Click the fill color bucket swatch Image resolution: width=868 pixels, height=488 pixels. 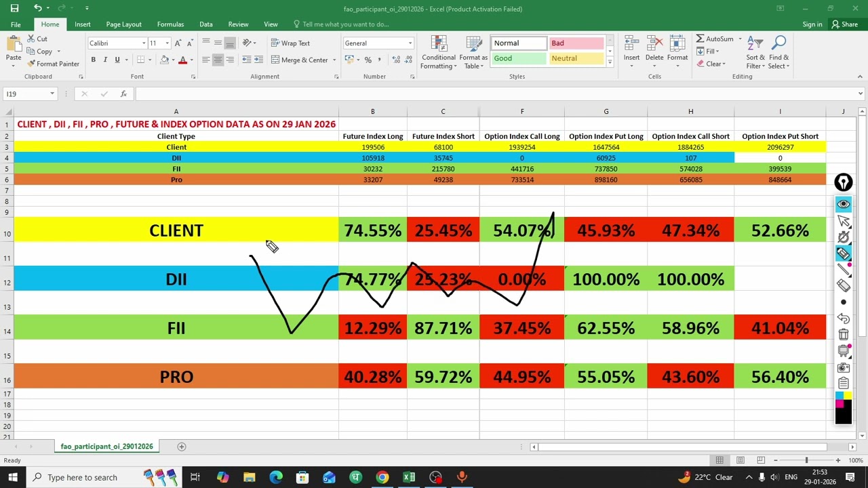164,60
